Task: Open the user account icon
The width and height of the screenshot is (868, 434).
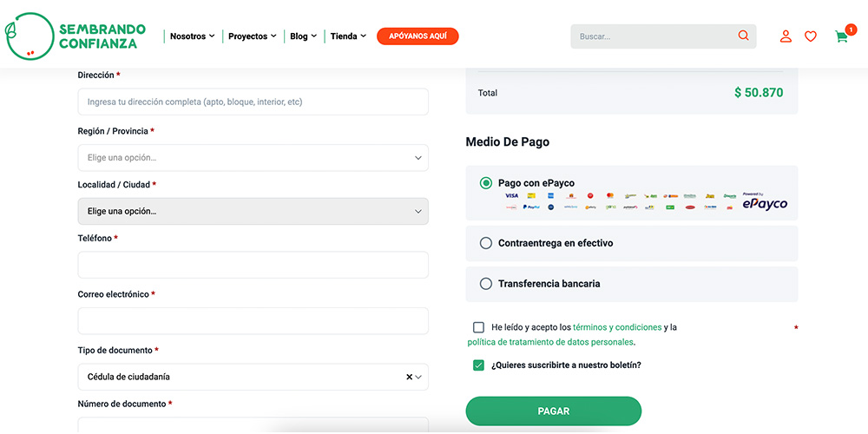Action: pos(786,36)
